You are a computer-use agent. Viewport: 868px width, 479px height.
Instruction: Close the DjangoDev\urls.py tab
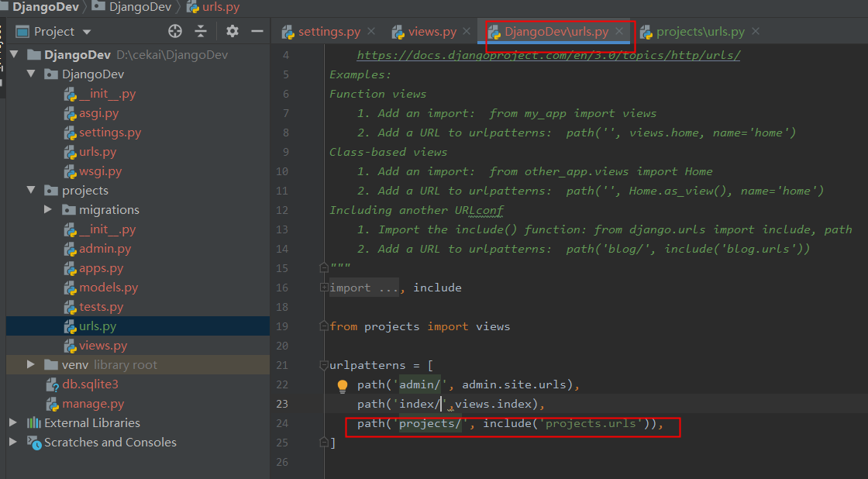[619, 32]
